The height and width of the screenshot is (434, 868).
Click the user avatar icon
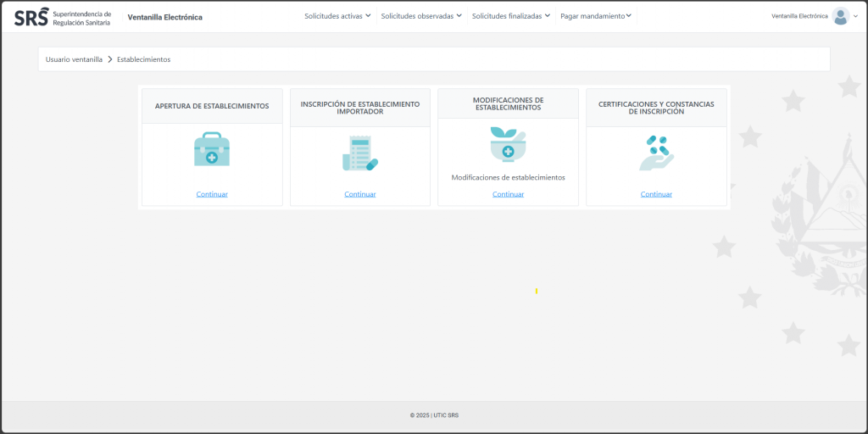840,16
